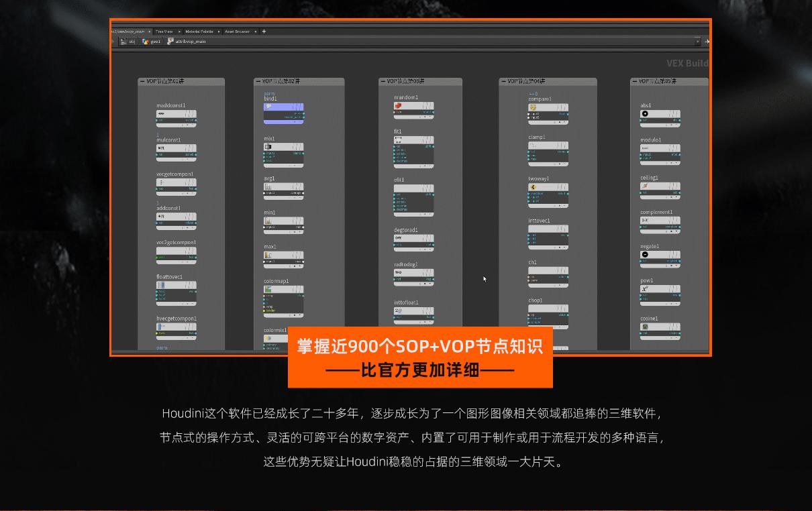The image size is (812, 511).
Task: Click the compare1 node icon
Action: (x=533, y=107)
